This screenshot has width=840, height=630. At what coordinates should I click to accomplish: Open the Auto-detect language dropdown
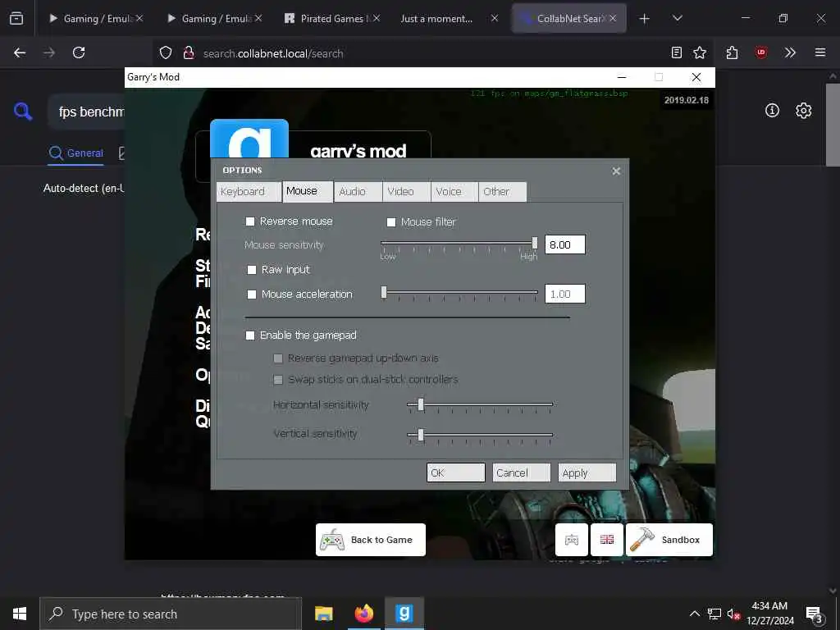click(x=84, y=189)
